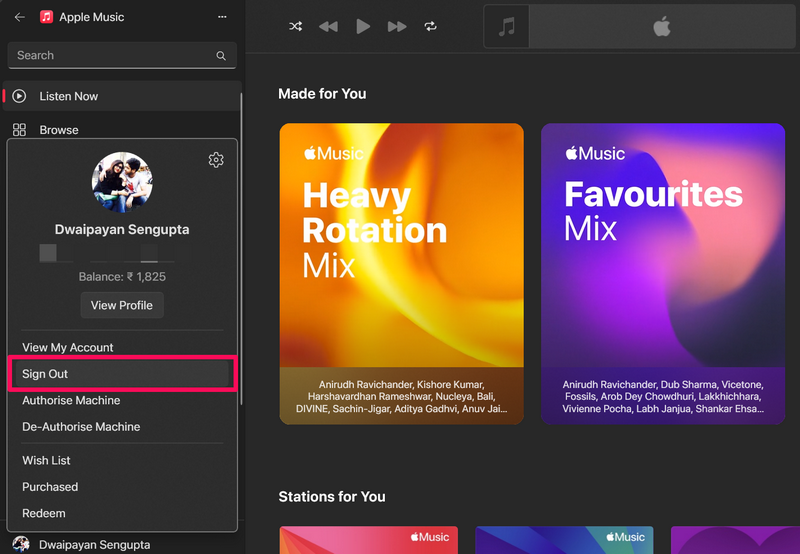Open Favourites Mix playlist
The image size is (800, 554).
(x=663, y=274)
